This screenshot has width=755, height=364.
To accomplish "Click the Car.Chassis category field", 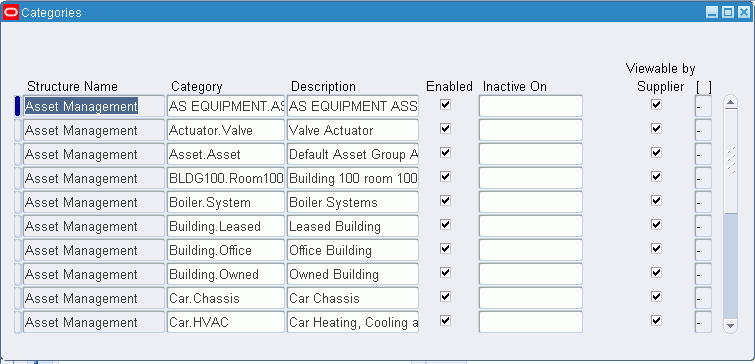I will 226,299.
